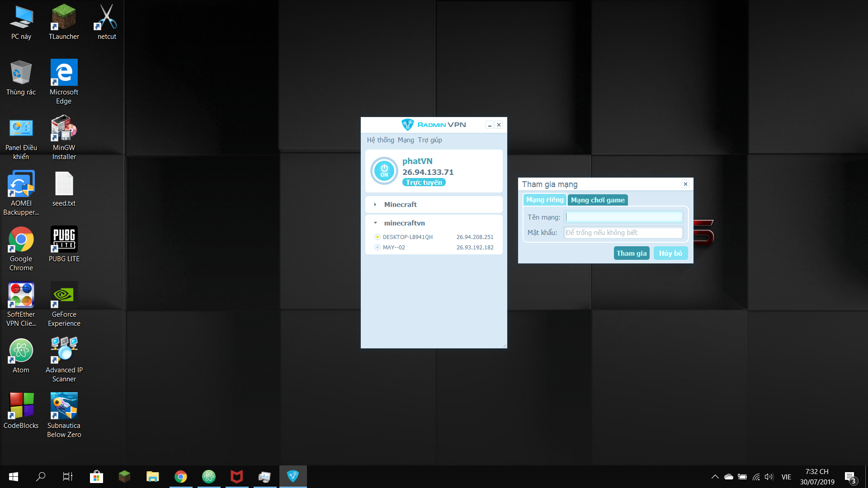Select the DESKTOP-L8941QH peer entry
868x488 pixels.
407,237
